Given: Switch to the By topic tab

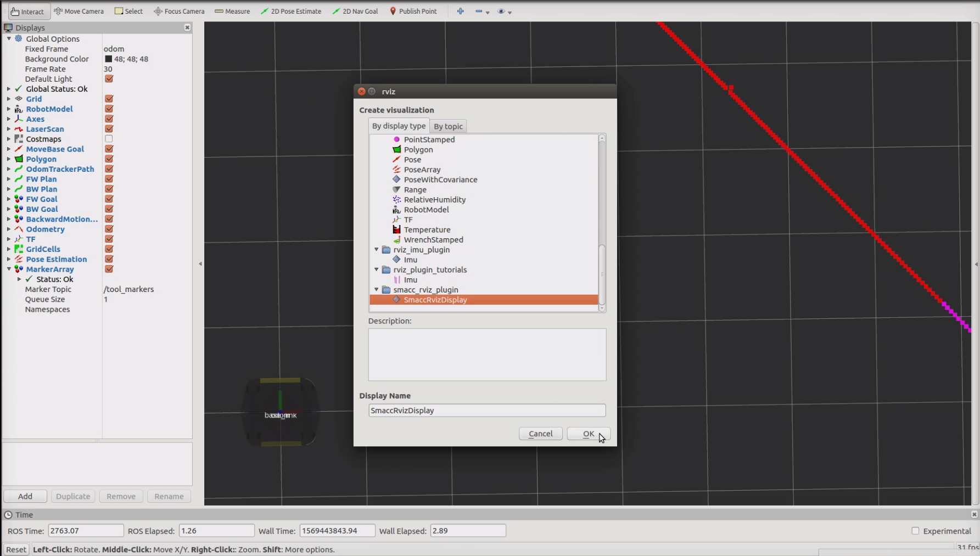Looking at the screenshot, I should [x=448, y=126].
